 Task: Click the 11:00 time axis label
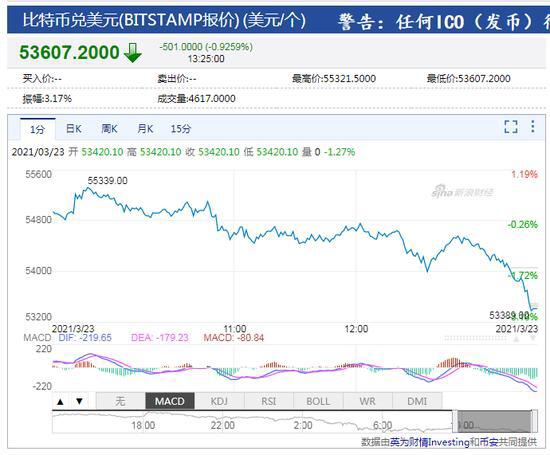235,329
